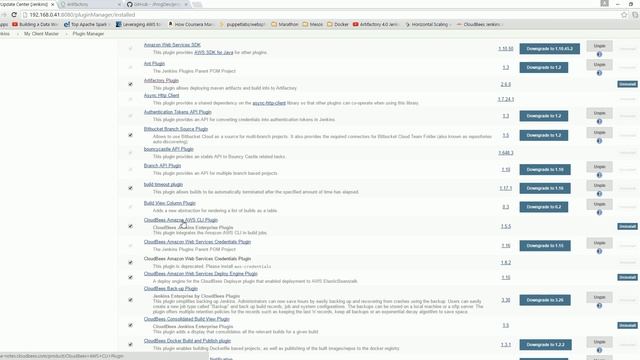
Task: Open the Building a Data bookmark
Action: point(35,24)
